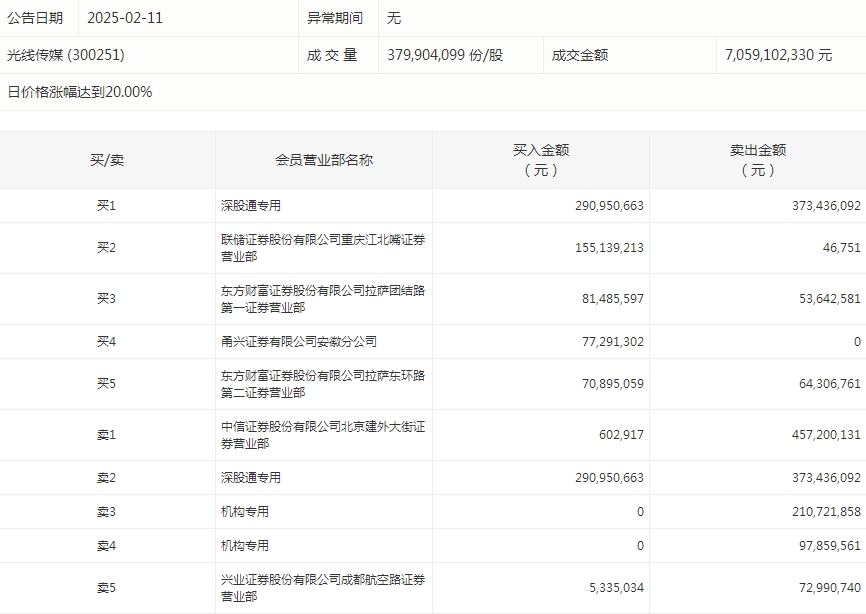
Task: Click the 买/卖 column header
Action: tap(107, 160)
